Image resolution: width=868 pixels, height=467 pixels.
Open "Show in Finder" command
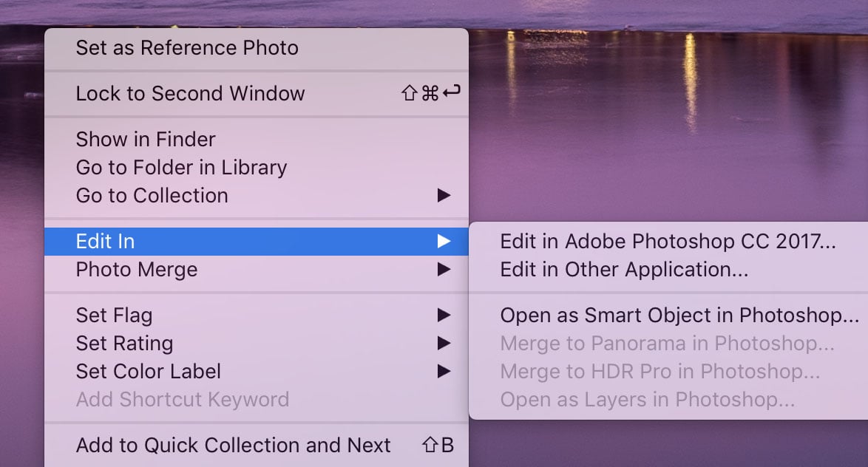[145, 139]
